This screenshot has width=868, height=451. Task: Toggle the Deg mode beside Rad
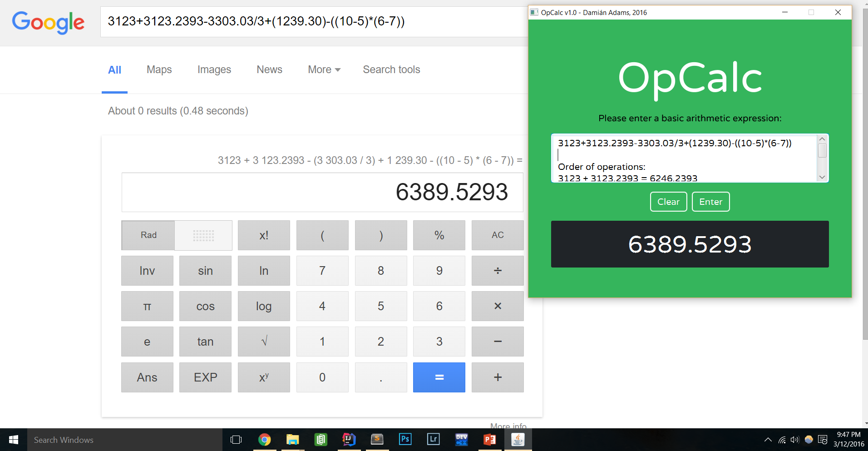[x=203, y=235]
